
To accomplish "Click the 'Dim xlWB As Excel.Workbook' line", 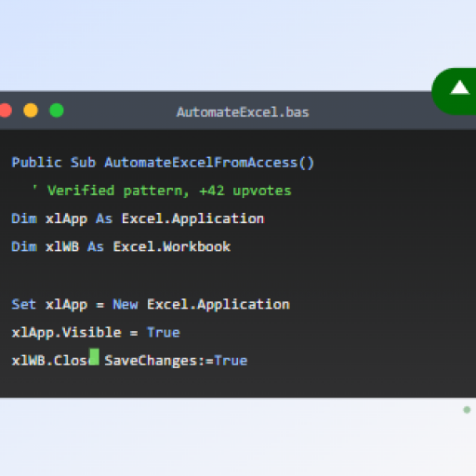I will [x=121, y=246].
